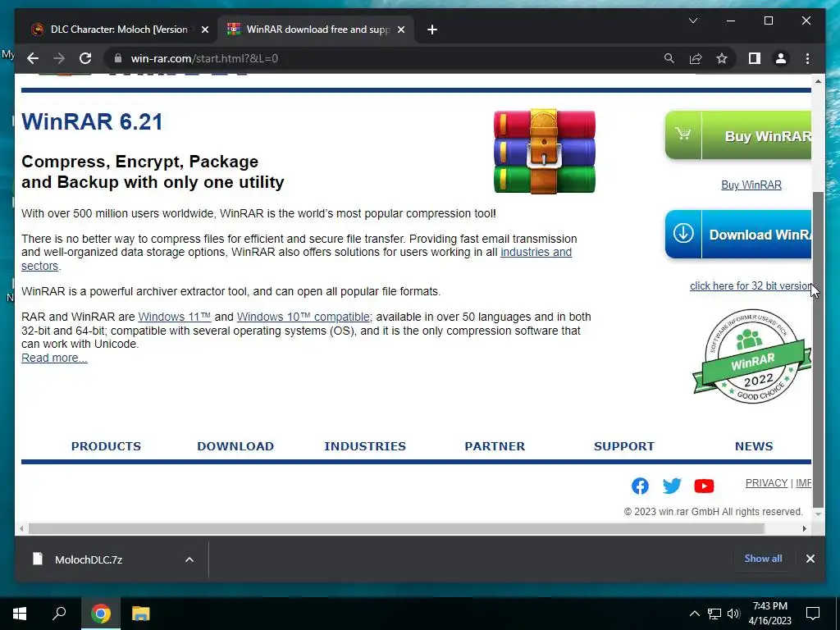Close the downloads bar
The image size is (840, 630).
pos(810,558)
